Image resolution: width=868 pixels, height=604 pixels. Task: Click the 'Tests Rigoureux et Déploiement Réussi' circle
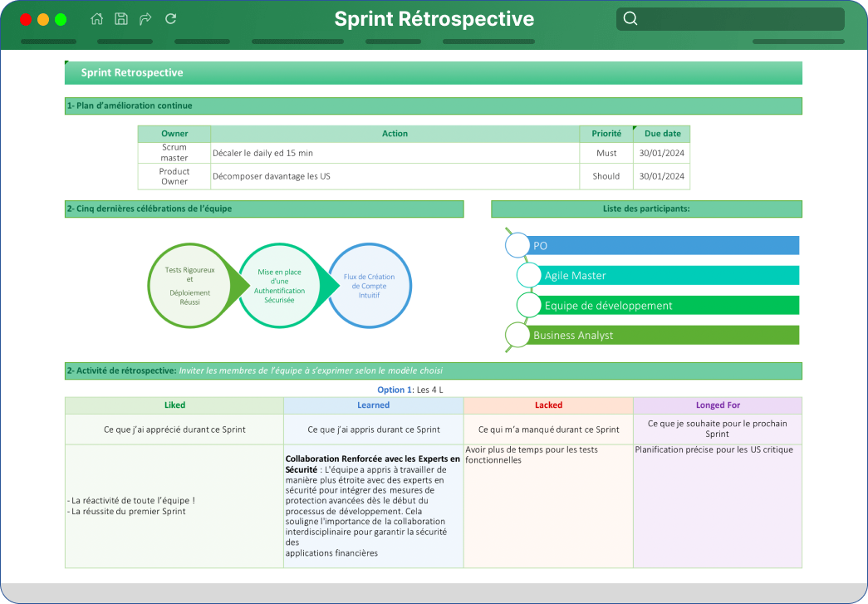click(x=190, y=286)
